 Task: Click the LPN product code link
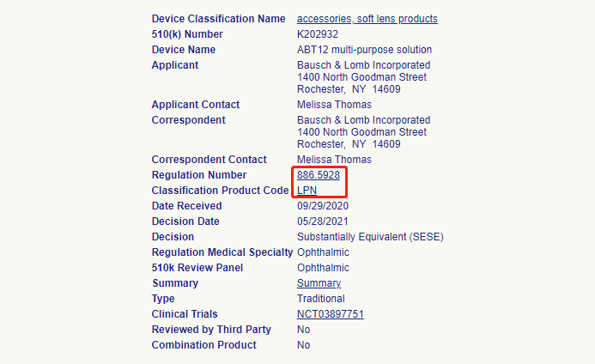point(307,191)
